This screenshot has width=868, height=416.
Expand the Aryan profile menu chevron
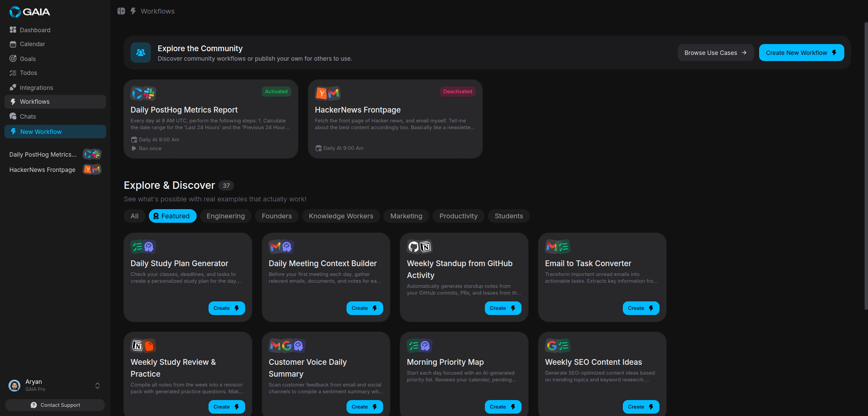(x=97, y=385)
